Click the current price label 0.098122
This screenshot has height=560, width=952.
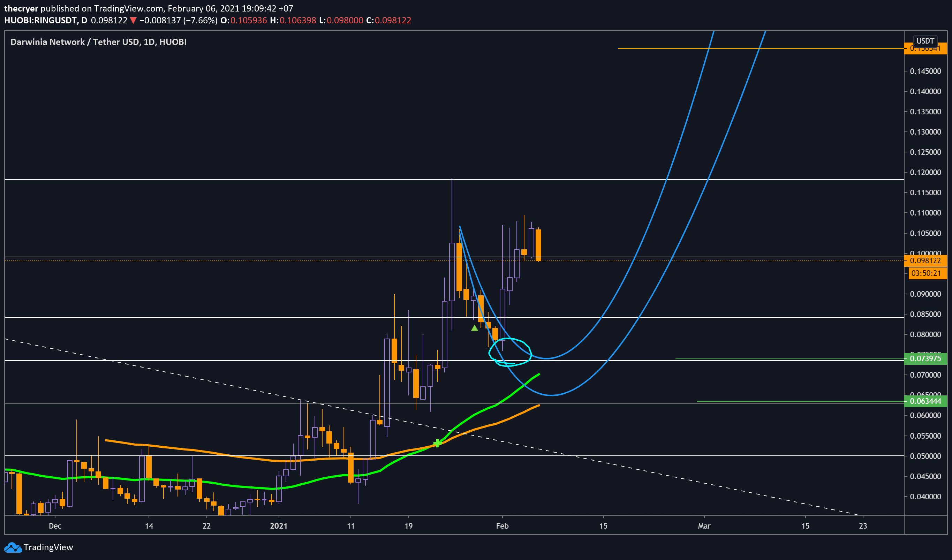pos(925,261)
